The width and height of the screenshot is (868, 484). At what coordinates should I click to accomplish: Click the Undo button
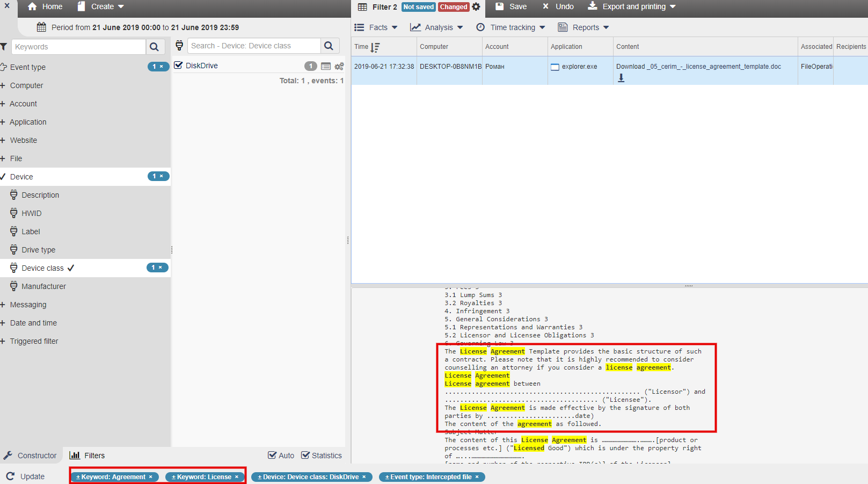point(558,7)
